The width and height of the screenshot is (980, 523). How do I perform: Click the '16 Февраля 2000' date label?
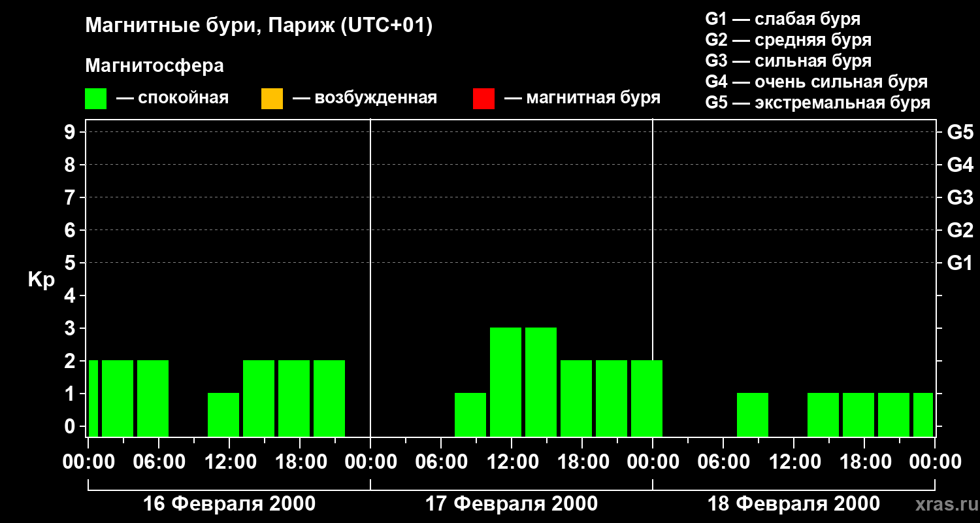point(229,504)
